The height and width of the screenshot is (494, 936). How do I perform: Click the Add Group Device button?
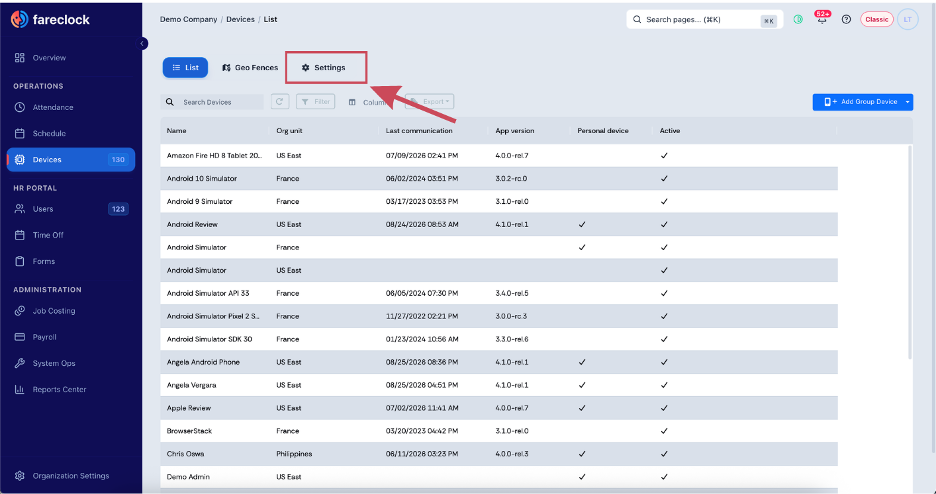click(857, 102)
